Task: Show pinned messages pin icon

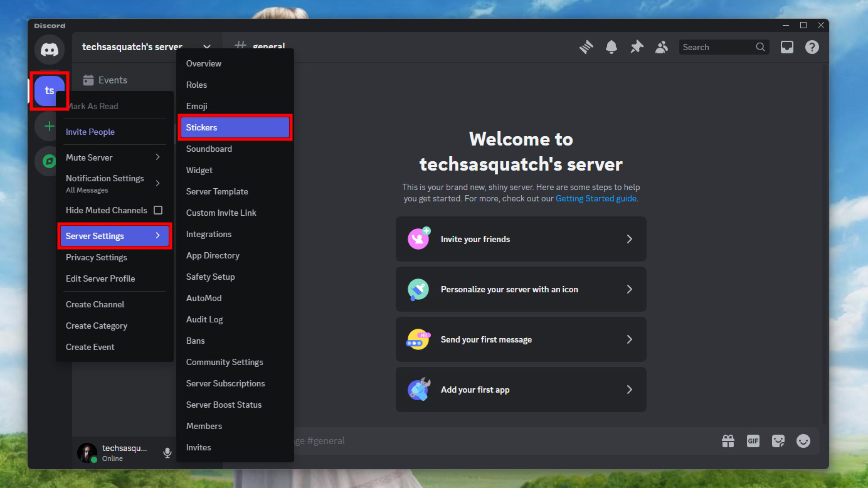Action: click(x=637, y=47)
